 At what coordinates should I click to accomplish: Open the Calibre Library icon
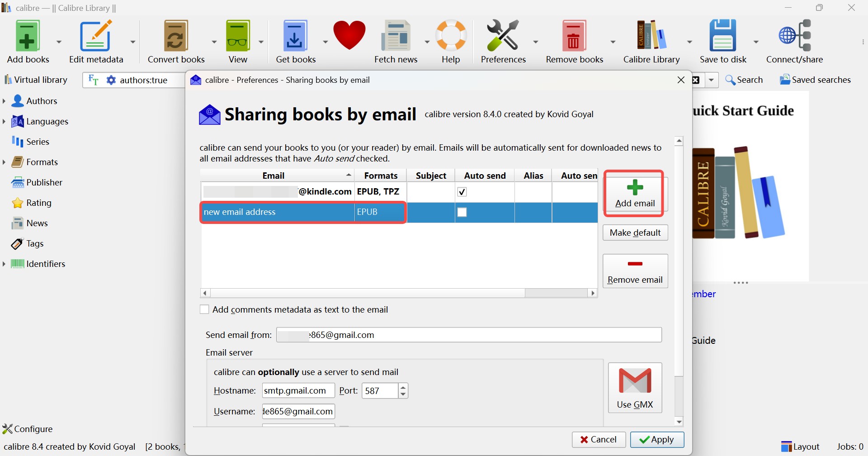(652, 41)
